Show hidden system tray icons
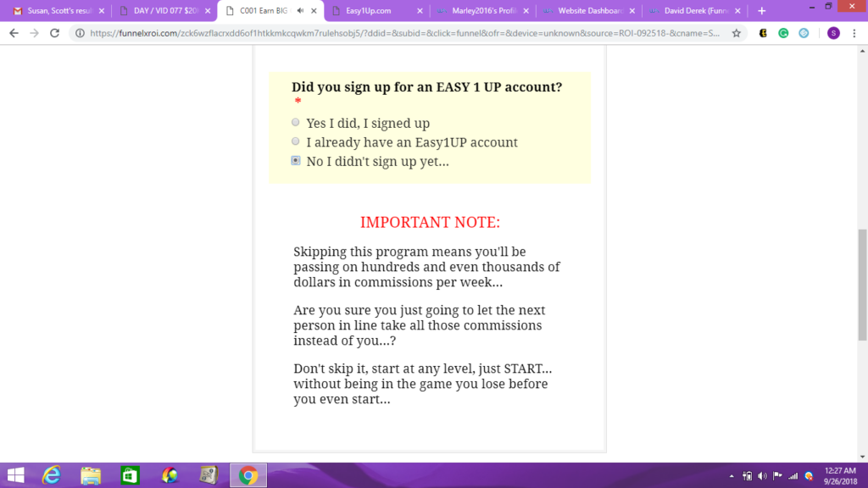This screenshot has width=868, height=488. [x=732, y=476]
